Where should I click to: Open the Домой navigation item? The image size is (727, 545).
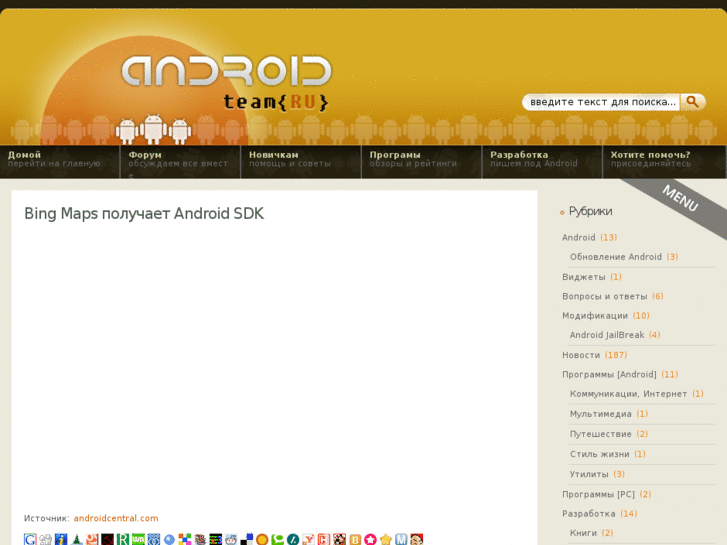point(60,162)
